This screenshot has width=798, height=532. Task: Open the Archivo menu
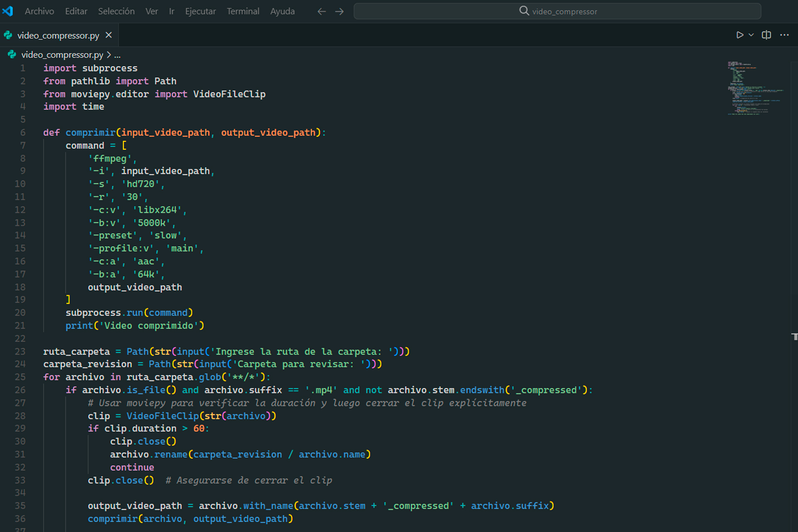[x=39, y=11]
